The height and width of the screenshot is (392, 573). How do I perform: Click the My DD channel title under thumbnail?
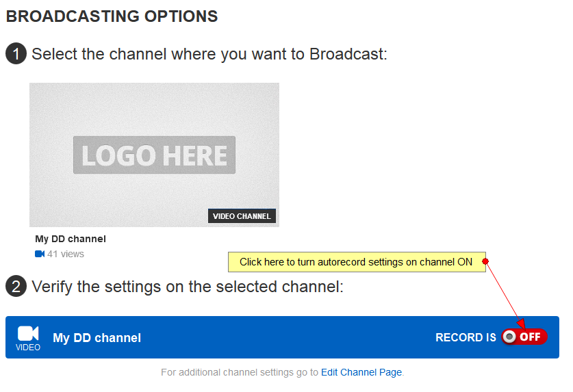pos(71,239)
